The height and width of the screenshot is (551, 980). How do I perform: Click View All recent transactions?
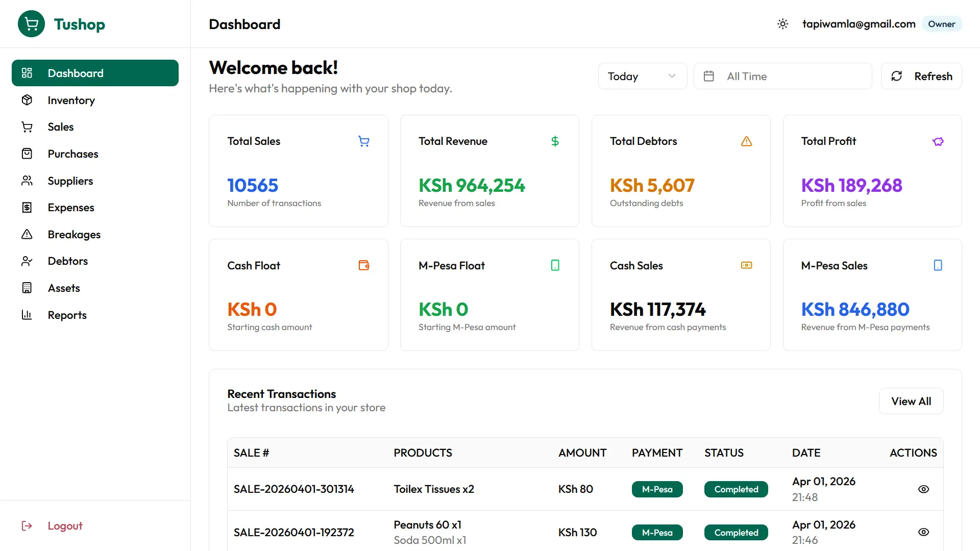[x=911, y=401]
